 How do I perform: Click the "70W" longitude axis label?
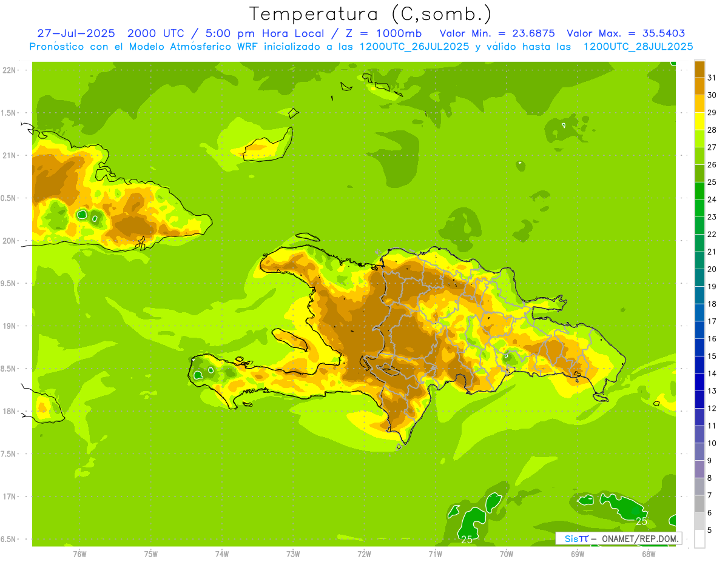(507, 554)
